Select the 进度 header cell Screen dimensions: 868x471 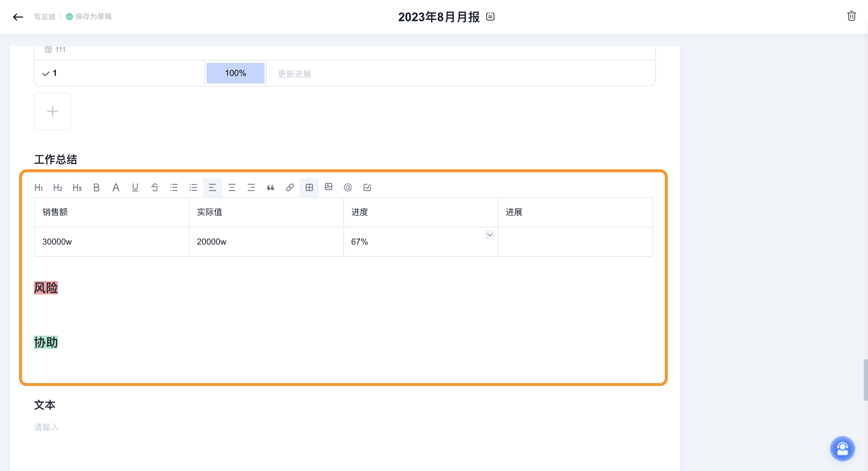click(421, 212)
